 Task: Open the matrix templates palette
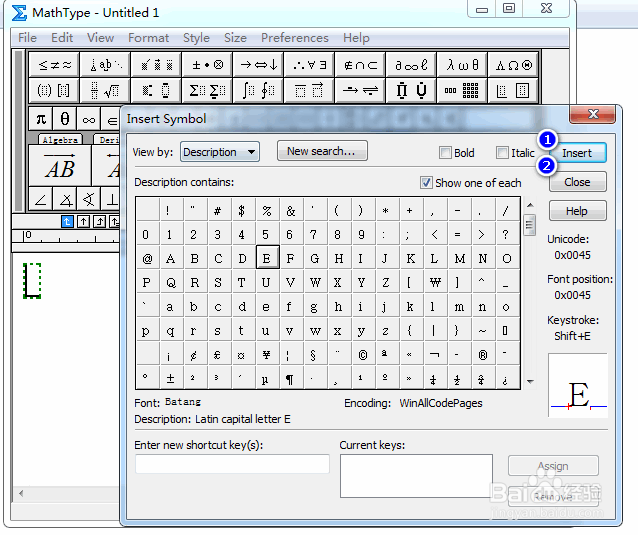pyautogui.click(x=462, y=90)
